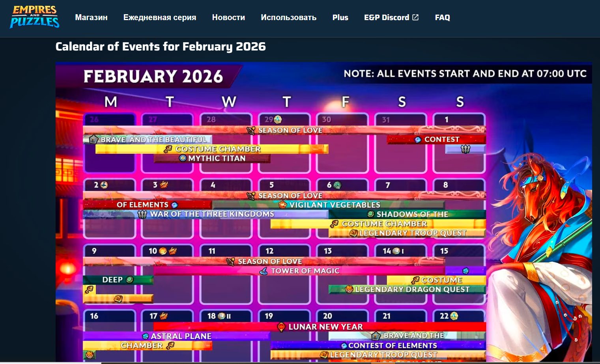Image resolution: width=600 pixels, height=364 pixels.
Task: Click the W weekday column header
Action: 229,102
